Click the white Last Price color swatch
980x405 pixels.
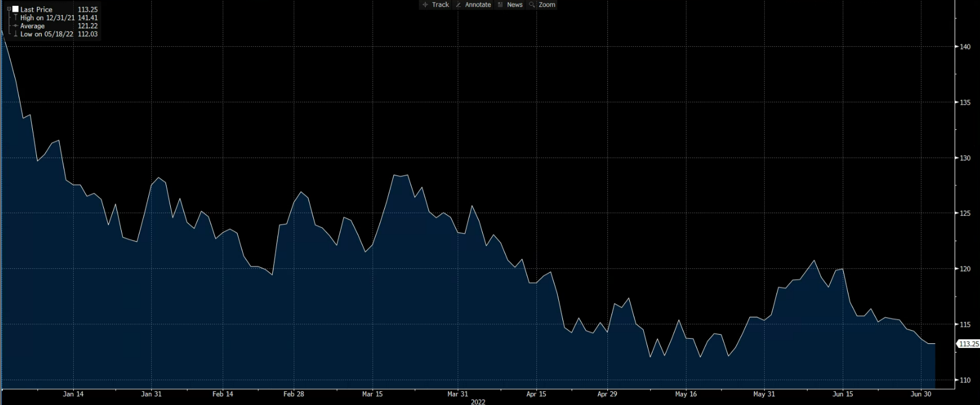click(x=16, y=9)
